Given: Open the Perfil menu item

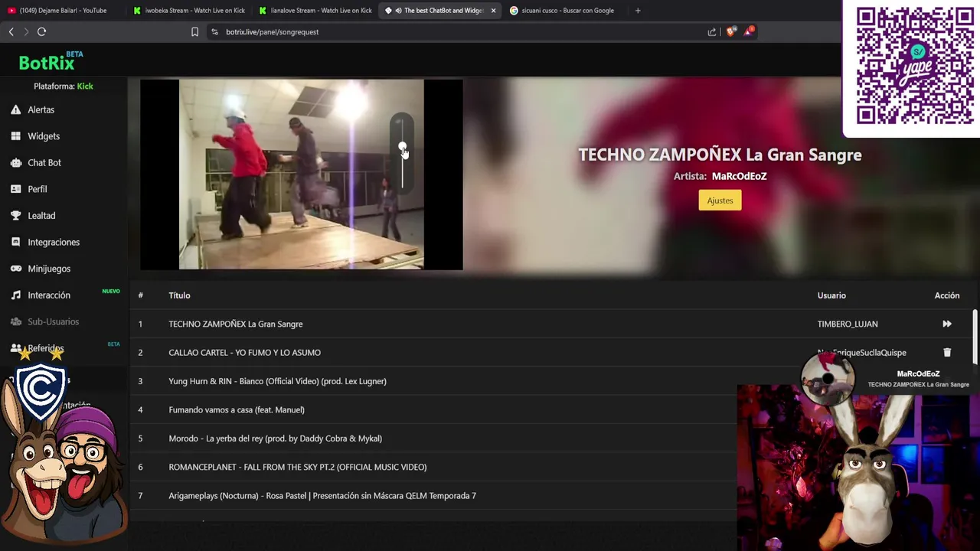Looking at the screenshot, I should (x=38, y=189).
